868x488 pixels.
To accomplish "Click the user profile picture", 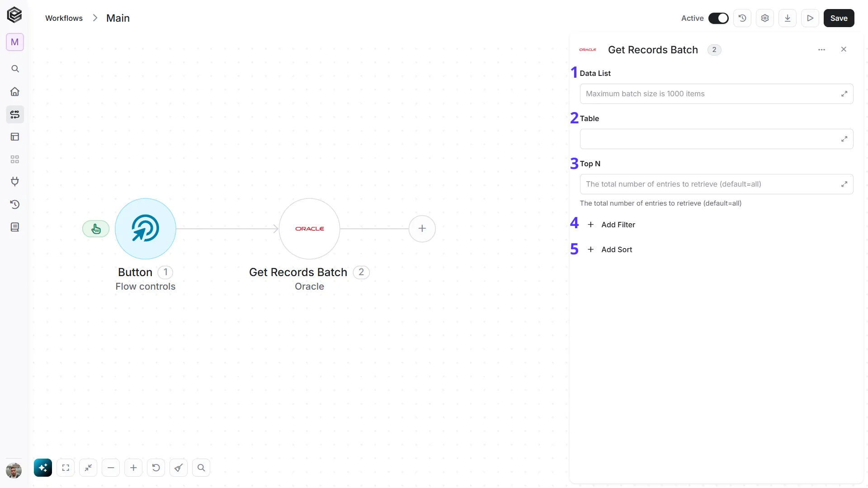I will point(14,470).
